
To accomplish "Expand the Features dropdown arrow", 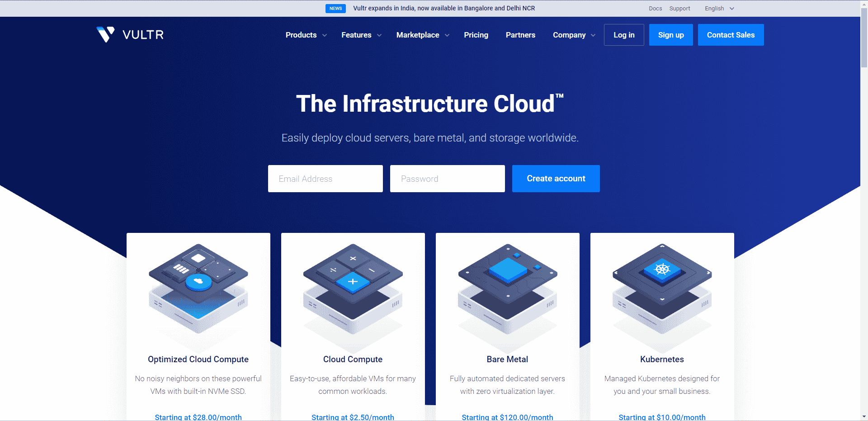I will click(x=379, y=35).
